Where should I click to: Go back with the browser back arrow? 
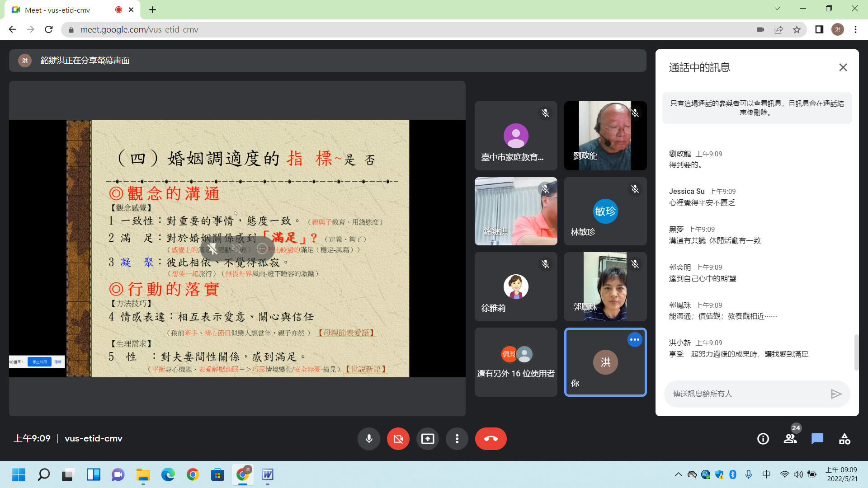pyautogui.click(x=12, y=29)
